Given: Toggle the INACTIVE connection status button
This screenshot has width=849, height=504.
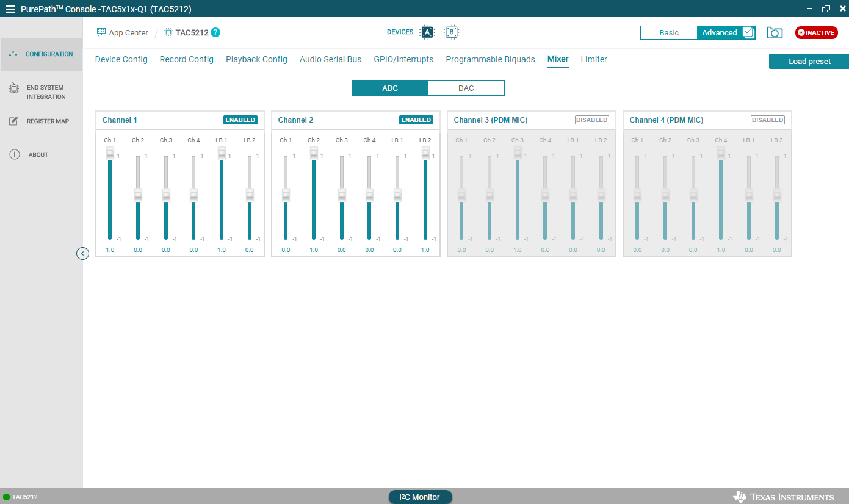Looking at the screenshot, I should [816, 33].
